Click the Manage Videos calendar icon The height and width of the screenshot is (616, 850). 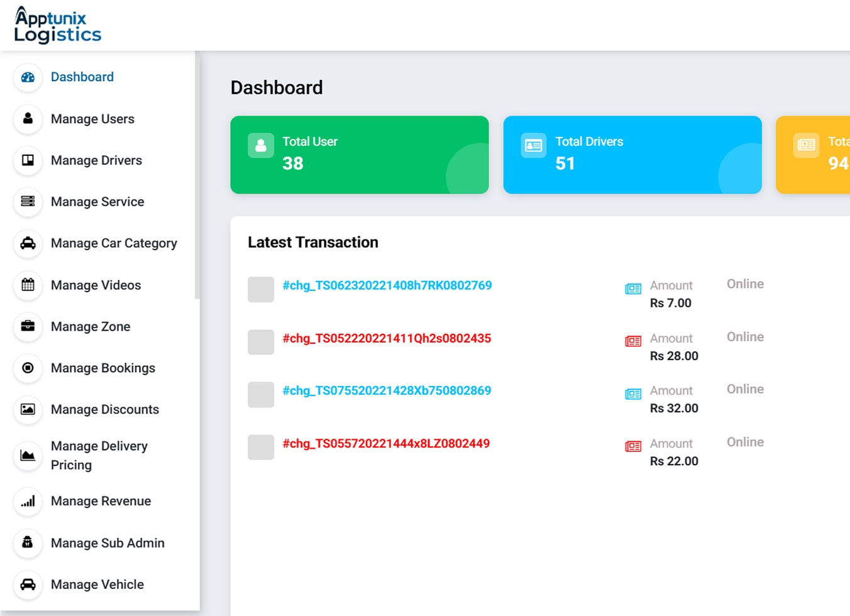[x=28, y=285]
